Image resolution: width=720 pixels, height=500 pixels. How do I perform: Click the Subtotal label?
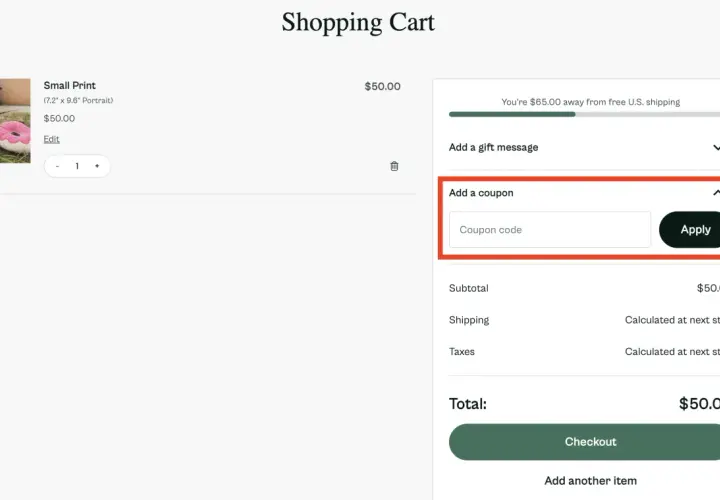click(468, 288)
